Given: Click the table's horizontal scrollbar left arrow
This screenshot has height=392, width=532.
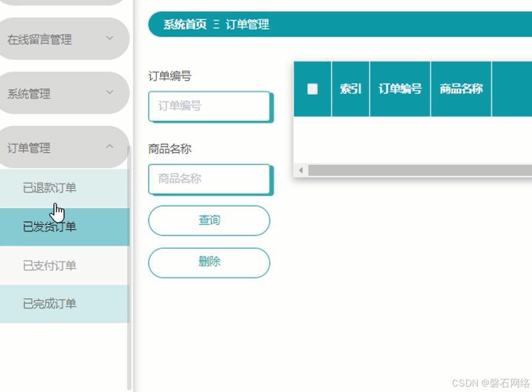Looking at the screenshot, I should [x=300, y=169].
